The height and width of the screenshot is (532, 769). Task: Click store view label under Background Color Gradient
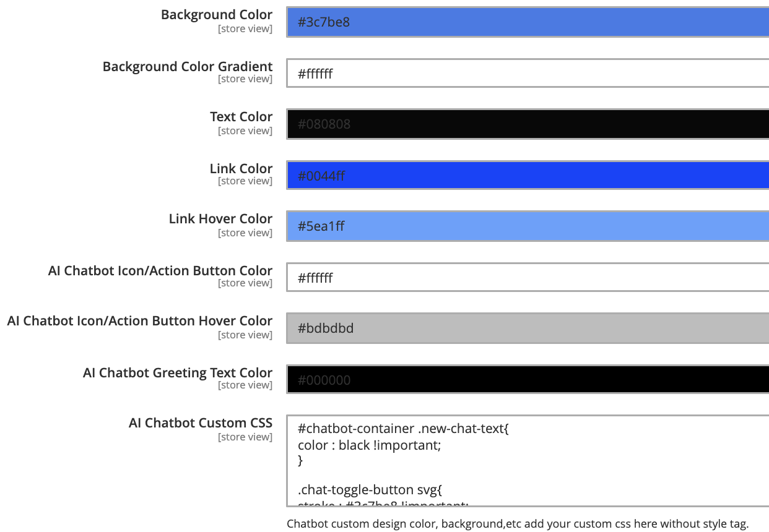(245, 79)
